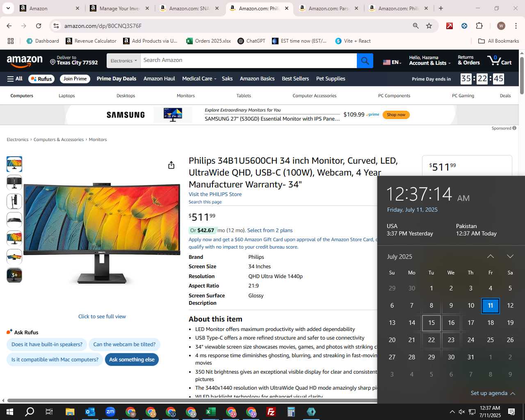Open the Apps grid in bookmarks bar
525x420 pixels.
pyautogui.click(x=11, y=41)
